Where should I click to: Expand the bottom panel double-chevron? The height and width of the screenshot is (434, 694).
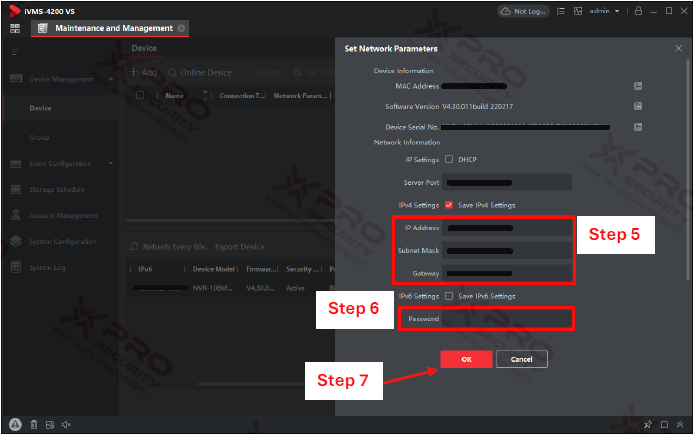680,425
